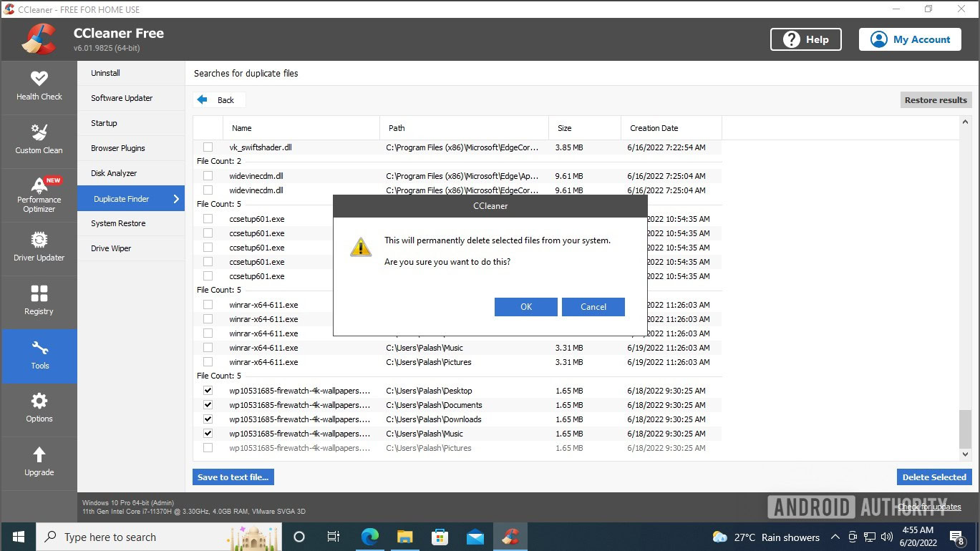Launch Microsoft Edge from the taskbar
The width and height of the screenshot is (980, 551).
369,537
